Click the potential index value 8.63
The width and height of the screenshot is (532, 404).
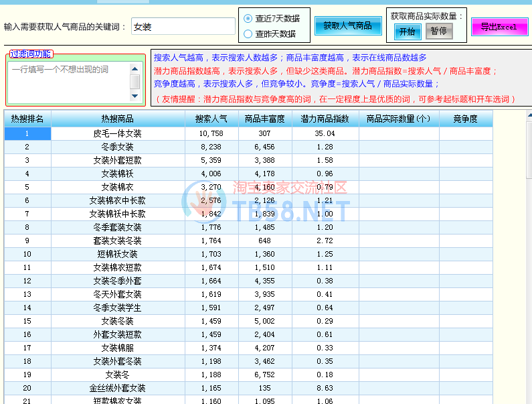click(x=325, y=388)
